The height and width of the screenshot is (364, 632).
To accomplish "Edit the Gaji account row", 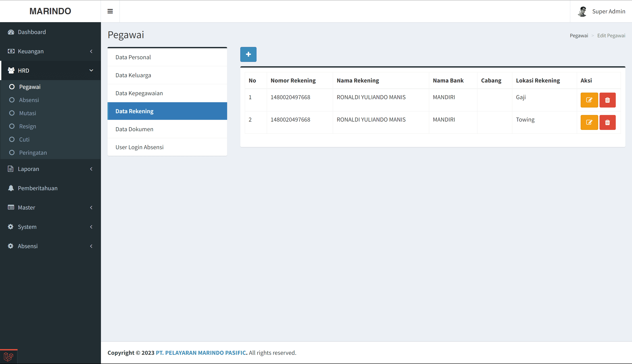I will 589,100.
